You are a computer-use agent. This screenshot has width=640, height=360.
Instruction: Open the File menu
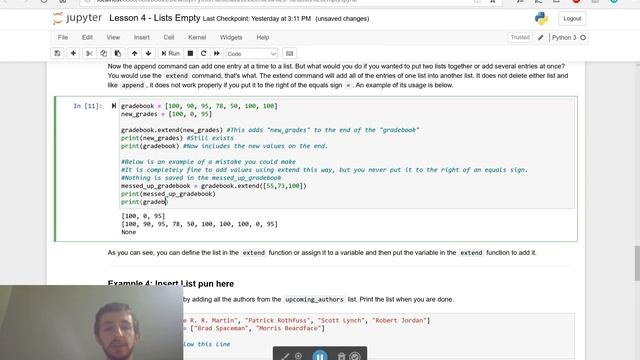pos(63,38)
